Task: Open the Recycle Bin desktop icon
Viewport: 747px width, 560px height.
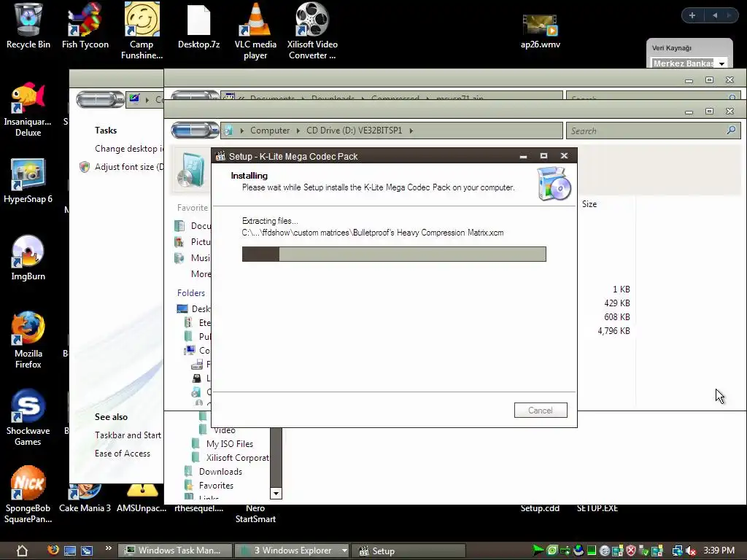Action: point(28,26)
